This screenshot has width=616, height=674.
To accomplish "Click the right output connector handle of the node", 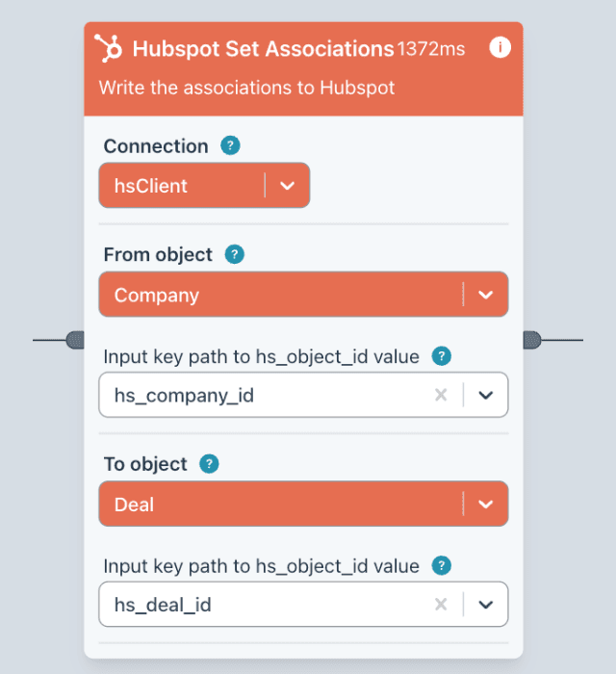I will (532, 340).
